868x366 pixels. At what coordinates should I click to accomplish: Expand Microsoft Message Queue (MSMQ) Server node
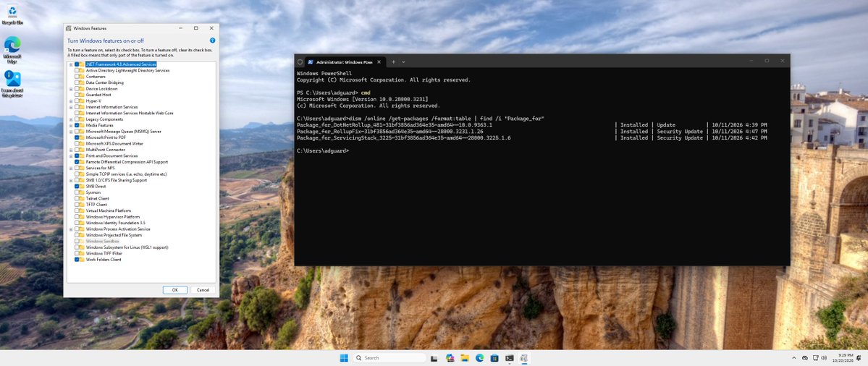[71, 131]
